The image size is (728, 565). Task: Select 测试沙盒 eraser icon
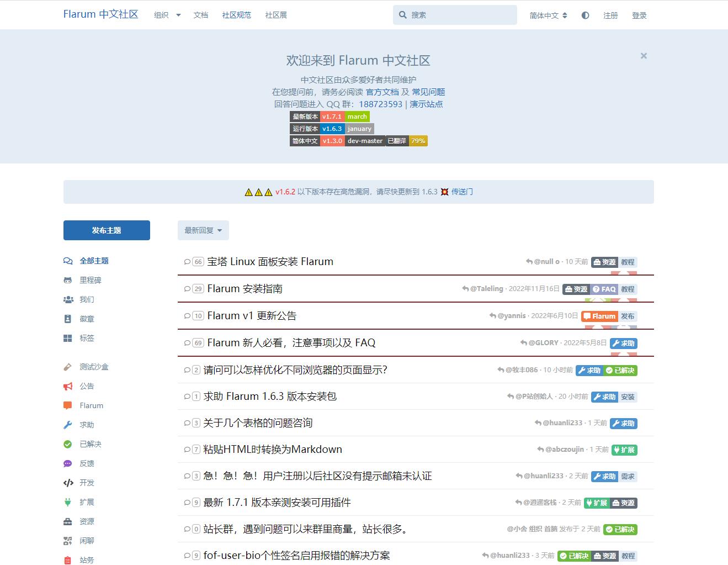[x=68, y=367]
